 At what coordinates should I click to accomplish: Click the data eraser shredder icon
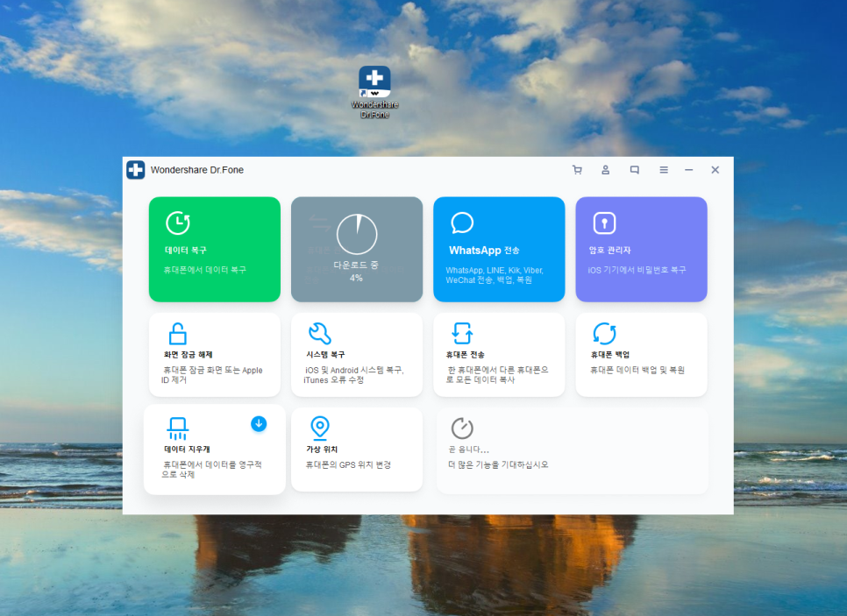point(178,428)
